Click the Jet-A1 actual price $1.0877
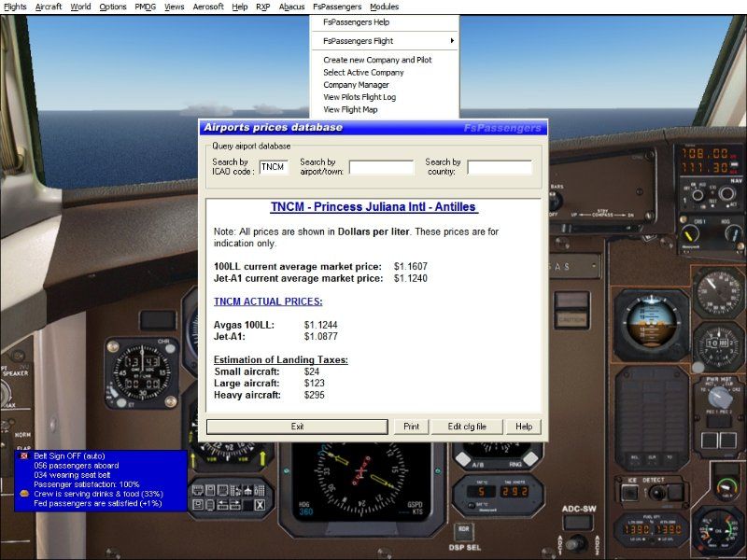This screenshot has width=747, height=560. coord(320,337)
